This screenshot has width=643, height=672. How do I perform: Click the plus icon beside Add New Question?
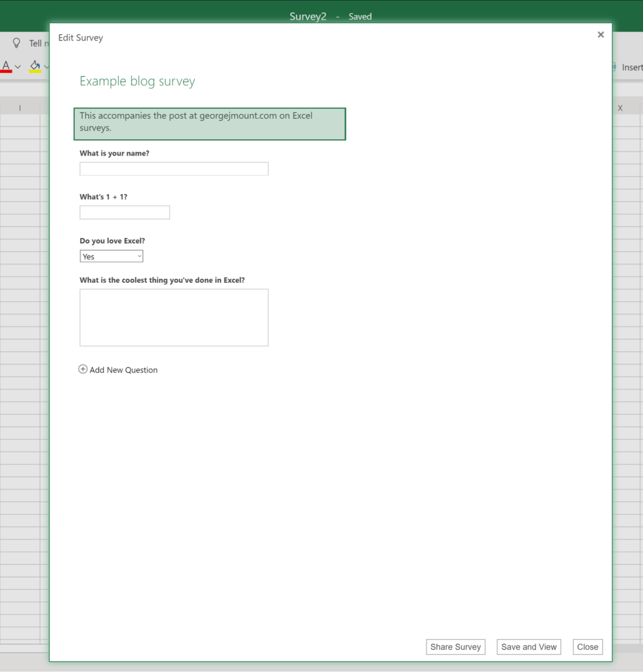(x=83, y=369)
